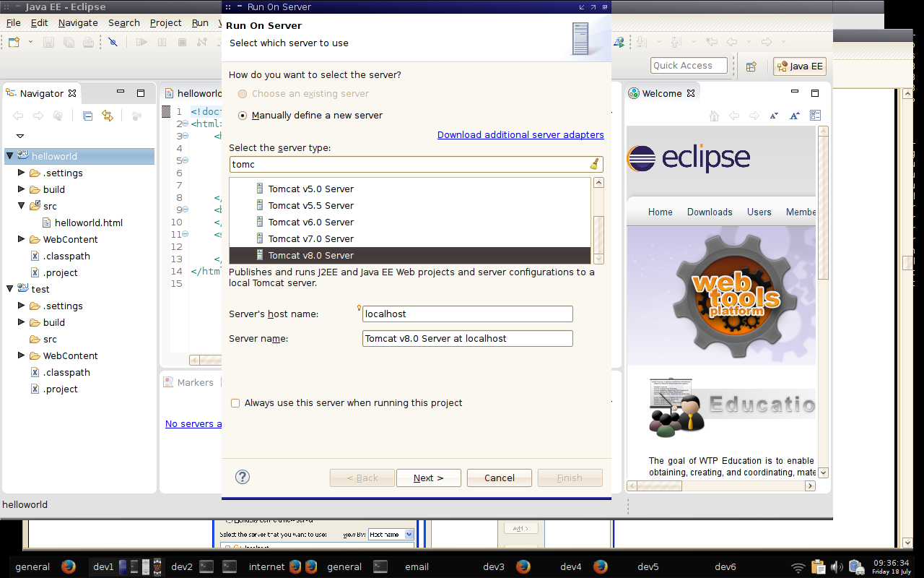
Task: Click the Open Perspective icon
Action: [x=751, y=66]
